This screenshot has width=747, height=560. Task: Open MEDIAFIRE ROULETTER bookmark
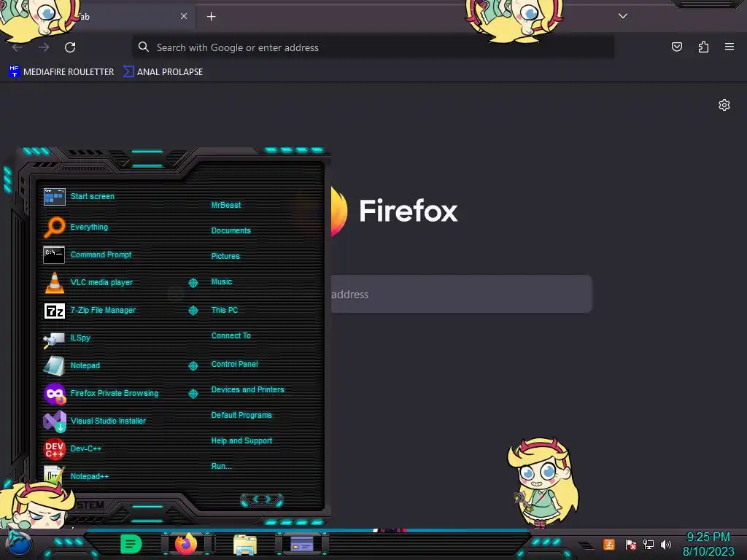tap(61, 72)
